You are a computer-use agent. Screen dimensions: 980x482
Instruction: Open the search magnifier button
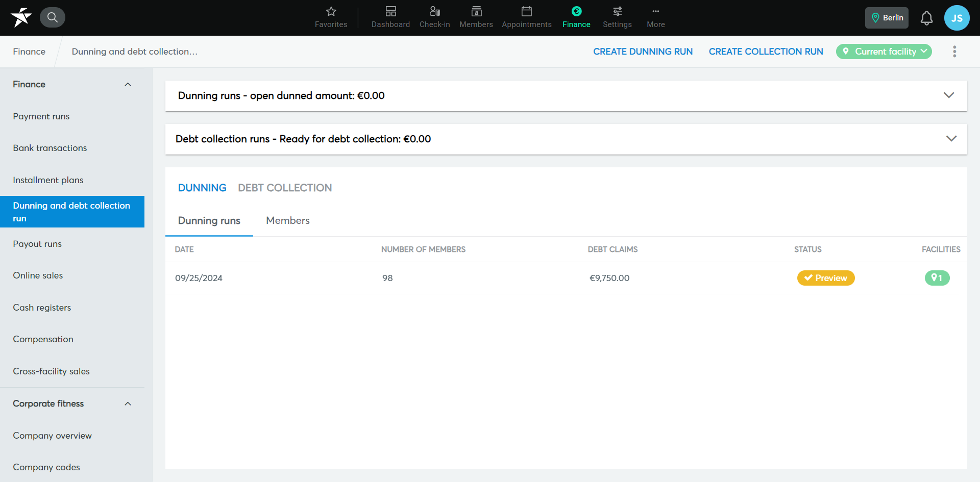pos(52,17)
